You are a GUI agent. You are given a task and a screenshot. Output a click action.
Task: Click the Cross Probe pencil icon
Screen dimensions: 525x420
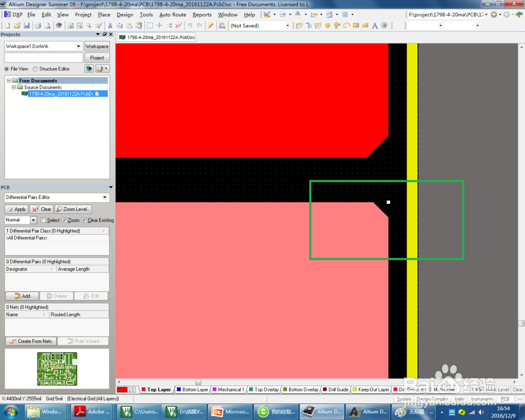[211, 25]
